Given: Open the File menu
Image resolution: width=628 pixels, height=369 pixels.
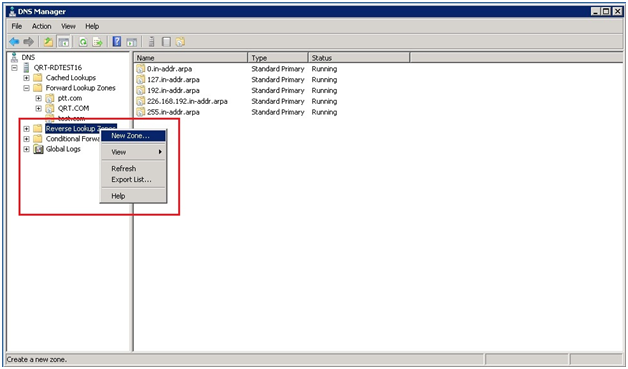Looking at the screenshot, I should click(17, 26).
